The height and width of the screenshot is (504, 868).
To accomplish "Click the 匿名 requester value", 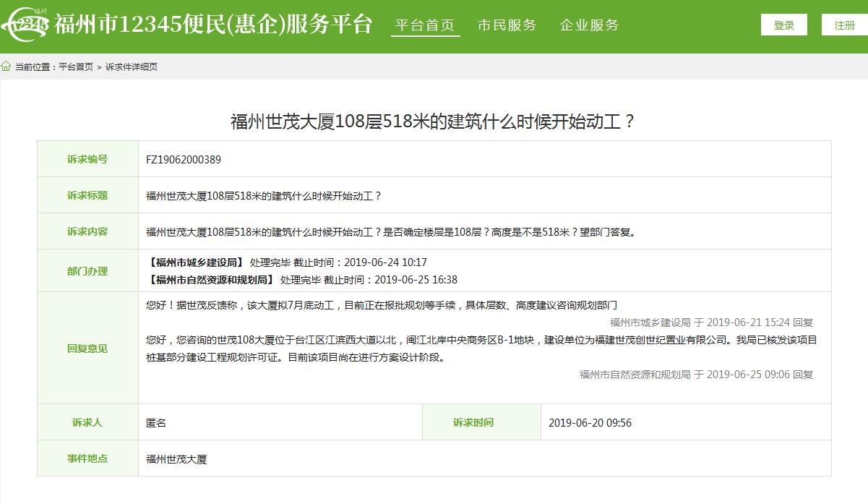I will pyautogui.click(x=156, y=423).
